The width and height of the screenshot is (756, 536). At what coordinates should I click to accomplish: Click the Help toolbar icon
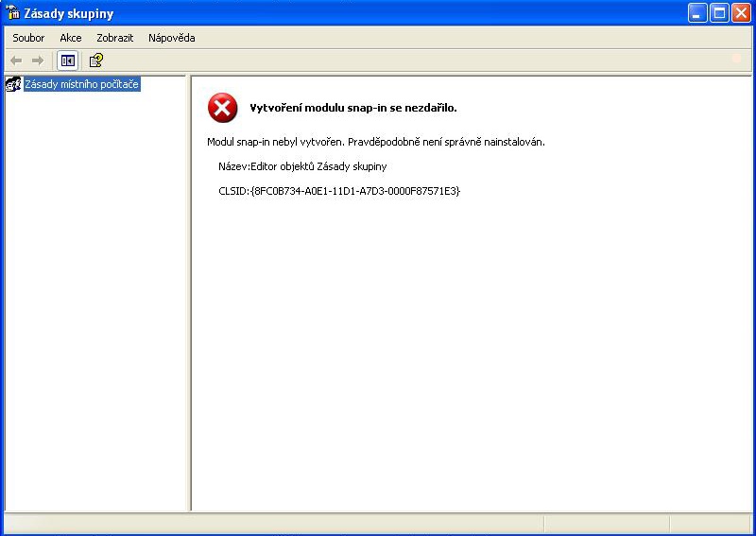[x=96, y=61]
